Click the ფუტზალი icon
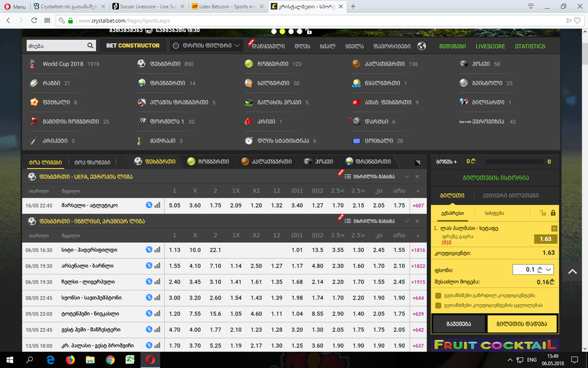588x368 pixels. coord(34,102)
